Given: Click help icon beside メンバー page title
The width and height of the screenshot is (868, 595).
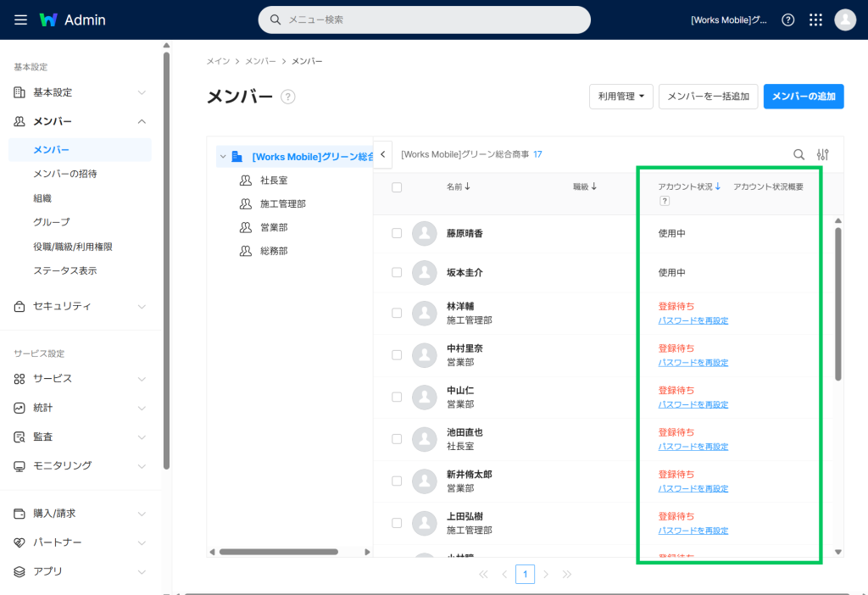Looking at the screenshot, I should pos(288,97).
